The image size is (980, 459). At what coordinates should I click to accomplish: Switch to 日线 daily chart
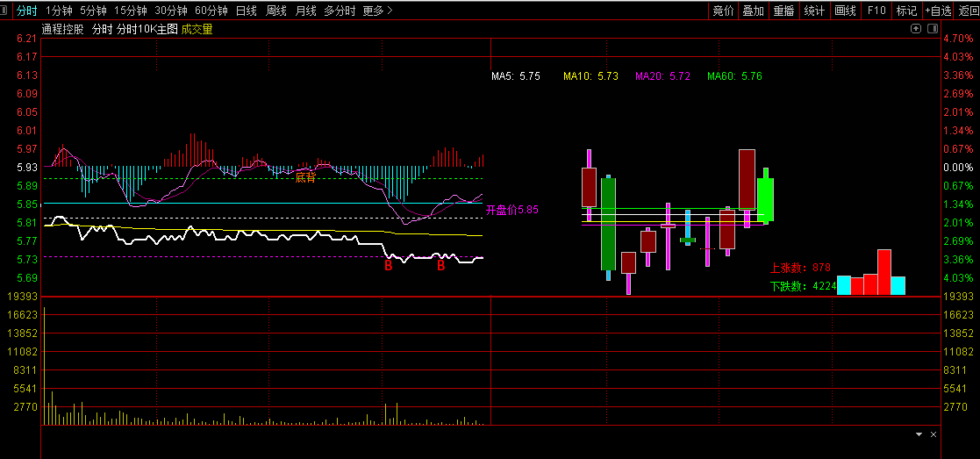[x=247, y=10]
